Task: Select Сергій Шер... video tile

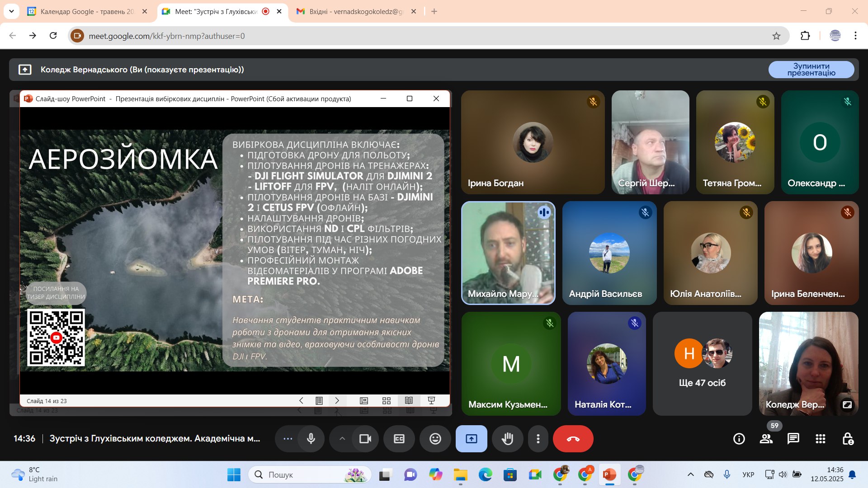Action: coord(650,142)
